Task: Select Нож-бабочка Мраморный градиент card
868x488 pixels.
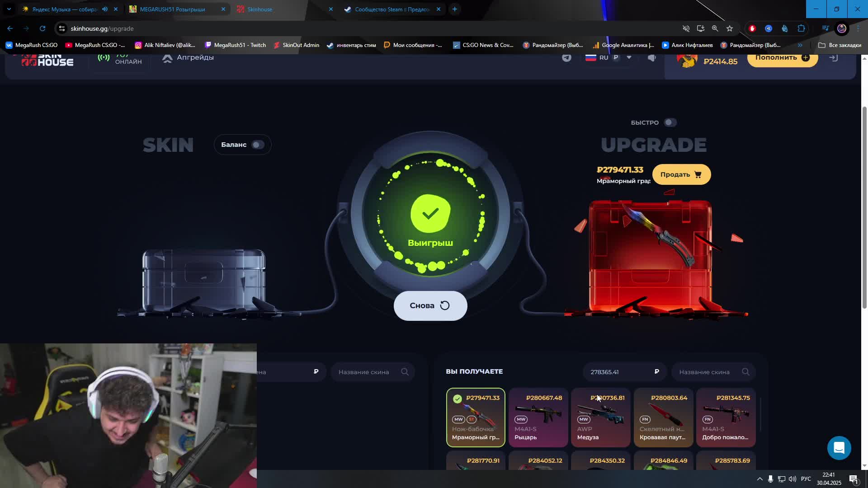Action: (476, 418)
